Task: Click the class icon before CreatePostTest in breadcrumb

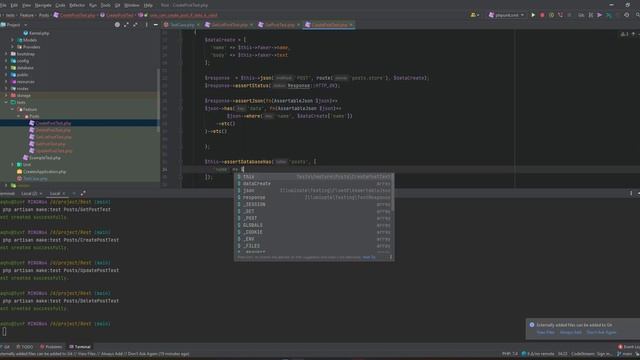Action: tap(102, 15)
